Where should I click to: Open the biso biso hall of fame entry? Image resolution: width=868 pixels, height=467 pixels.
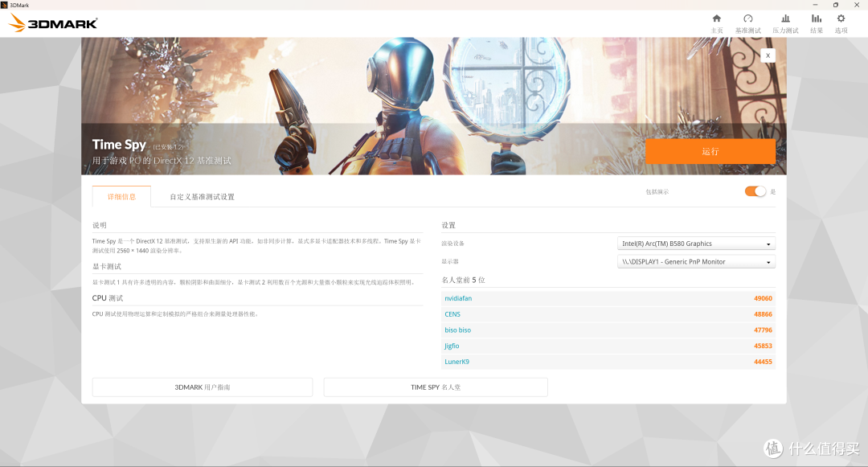(x=458, y=330)
